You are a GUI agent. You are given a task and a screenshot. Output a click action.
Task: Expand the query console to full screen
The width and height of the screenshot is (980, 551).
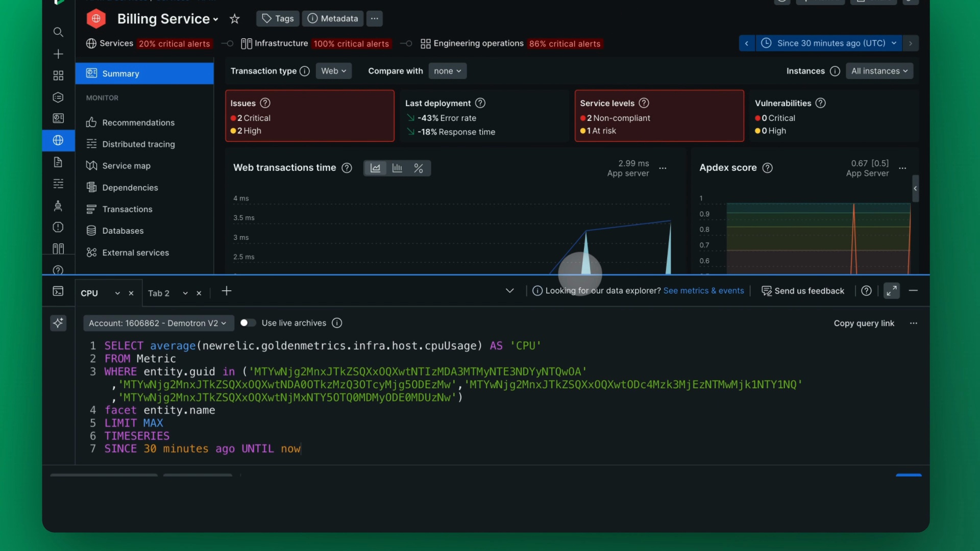click(892, 291)
